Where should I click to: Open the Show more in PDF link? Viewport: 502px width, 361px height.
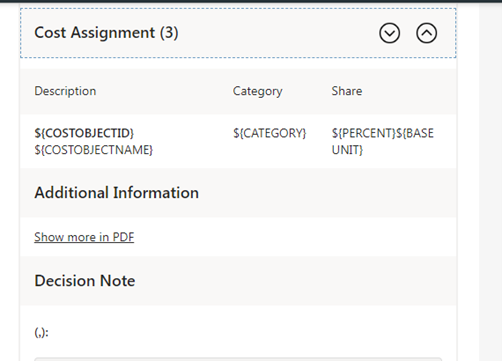coord(84,237)
